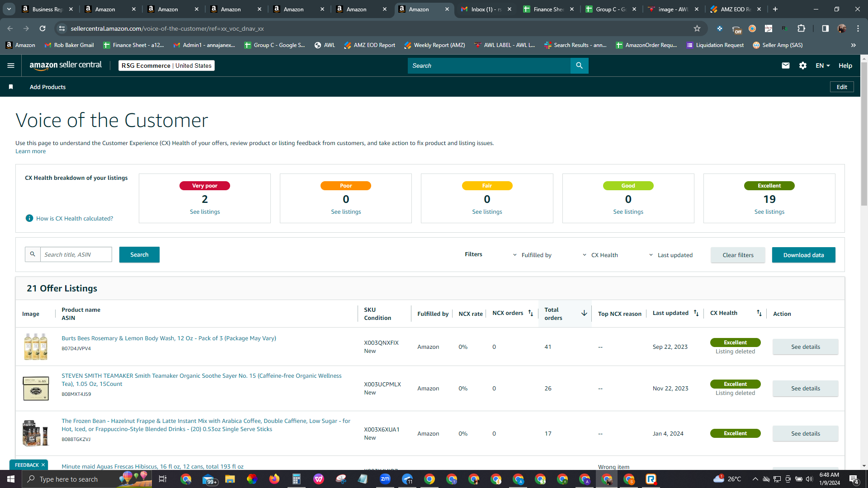Click the Frozen Bean product thumbnail
868x488 pixels.
coord(36,433)
